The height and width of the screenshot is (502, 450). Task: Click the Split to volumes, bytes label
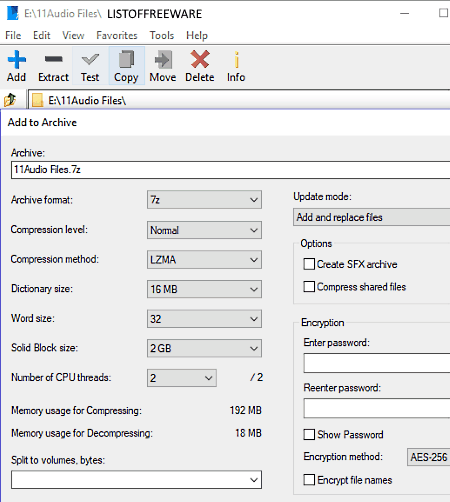coord(58,460)
